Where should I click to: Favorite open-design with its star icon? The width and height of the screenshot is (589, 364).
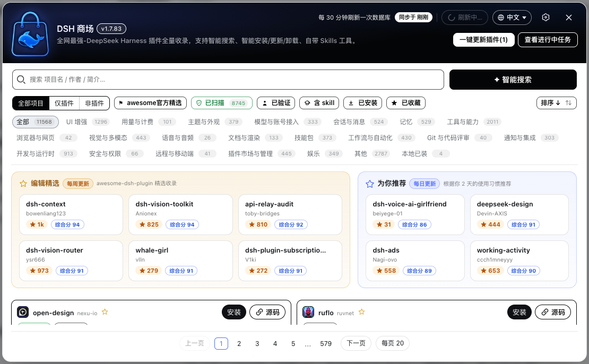coord(105,312)
